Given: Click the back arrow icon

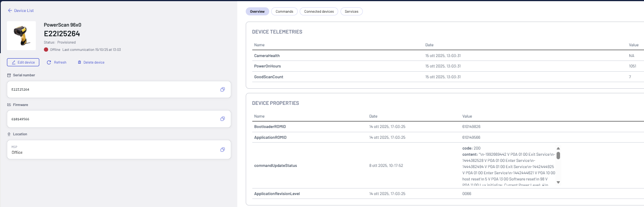Looking at the screenshot, I should pyautogui.click(x=10, y=11).
